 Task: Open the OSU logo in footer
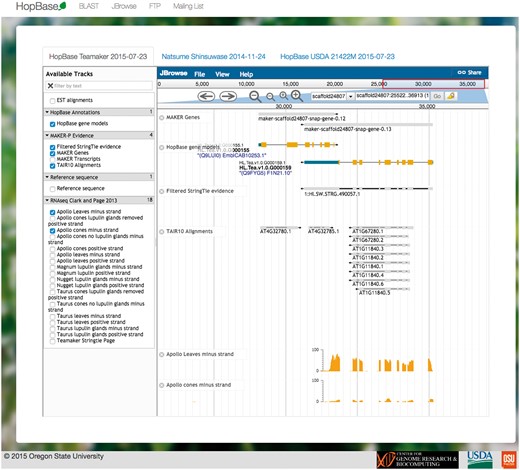tap(509, 459)
